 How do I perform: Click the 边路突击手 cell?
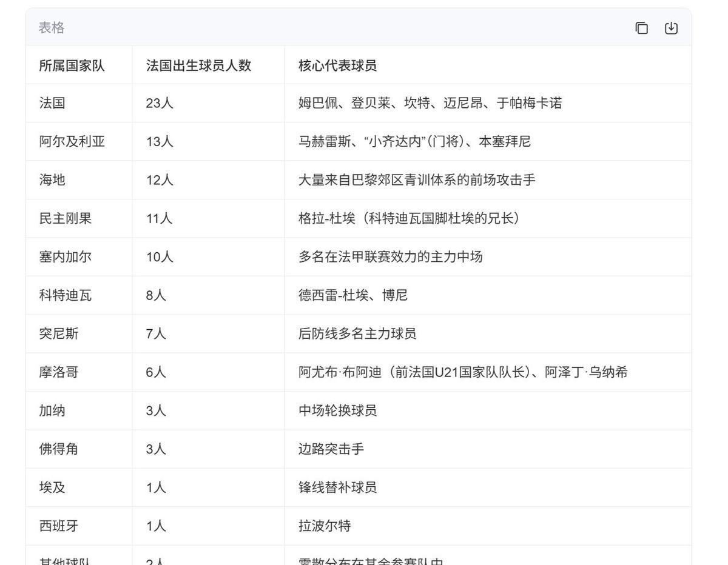(x=488, y=449)
